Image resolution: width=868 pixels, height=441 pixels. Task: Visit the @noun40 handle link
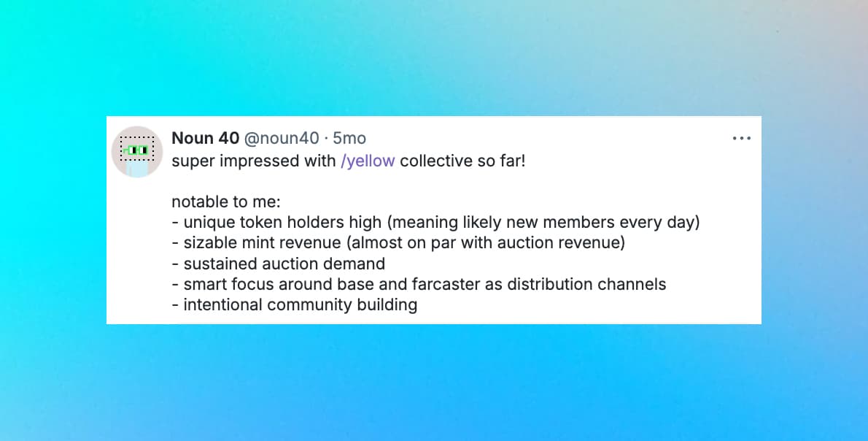coord(281,138)
